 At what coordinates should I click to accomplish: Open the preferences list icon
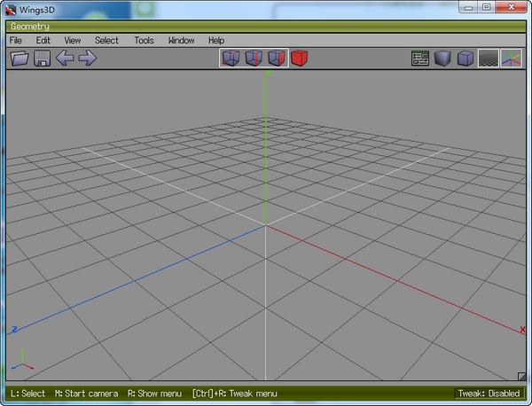point(420,59)
